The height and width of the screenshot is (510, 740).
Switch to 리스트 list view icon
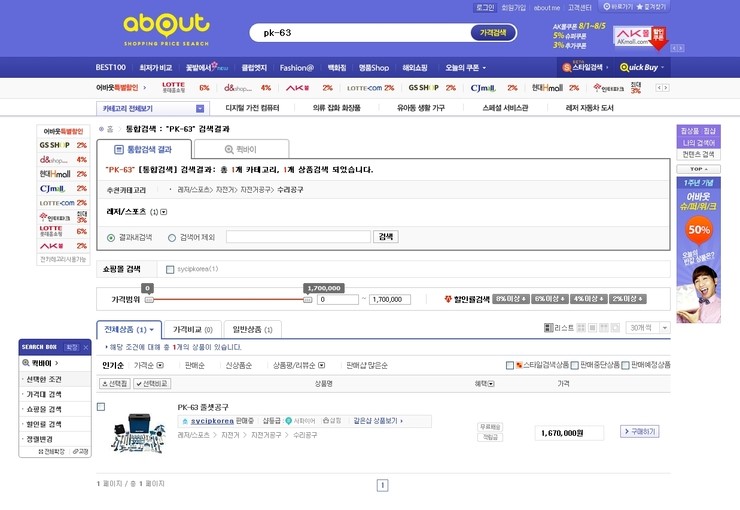click(x=548, y=327)
